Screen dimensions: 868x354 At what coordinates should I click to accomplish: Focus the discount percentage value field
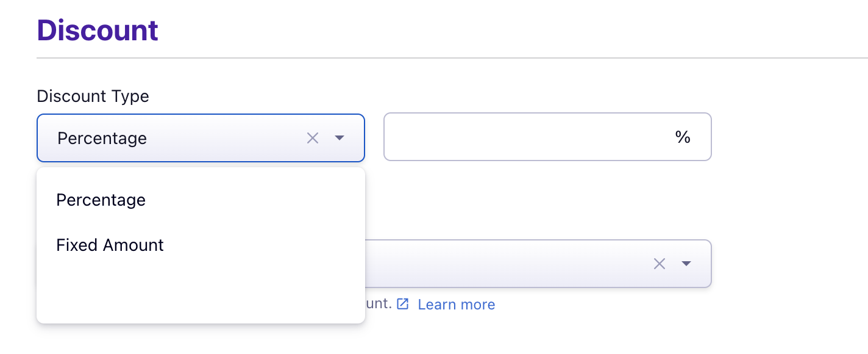tap(524, 137)
